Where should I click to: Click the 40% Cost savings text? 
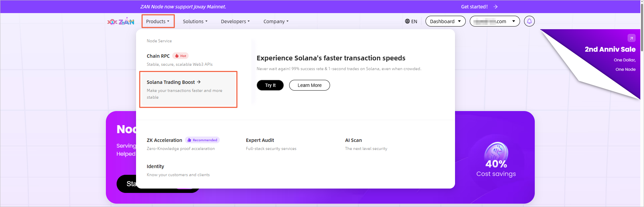coord(496,168)
